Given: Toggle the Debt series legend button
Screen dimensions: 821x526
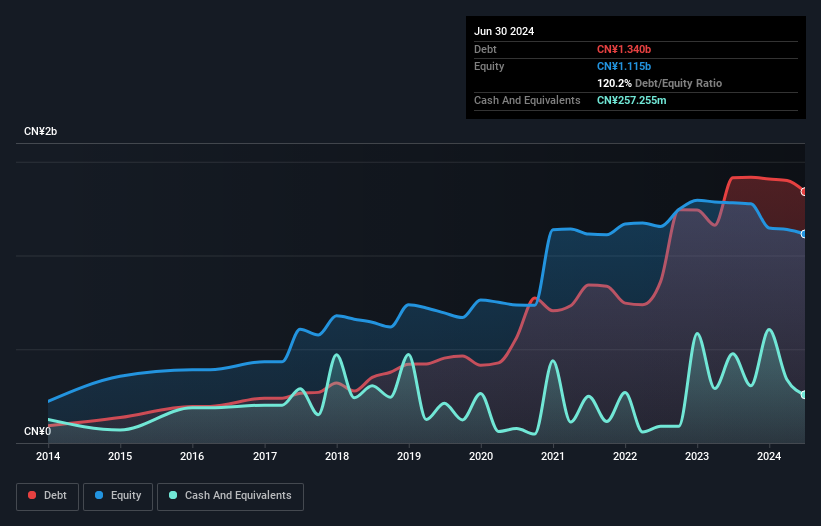Looking at the screenshot, I should [x=46, y=496].
